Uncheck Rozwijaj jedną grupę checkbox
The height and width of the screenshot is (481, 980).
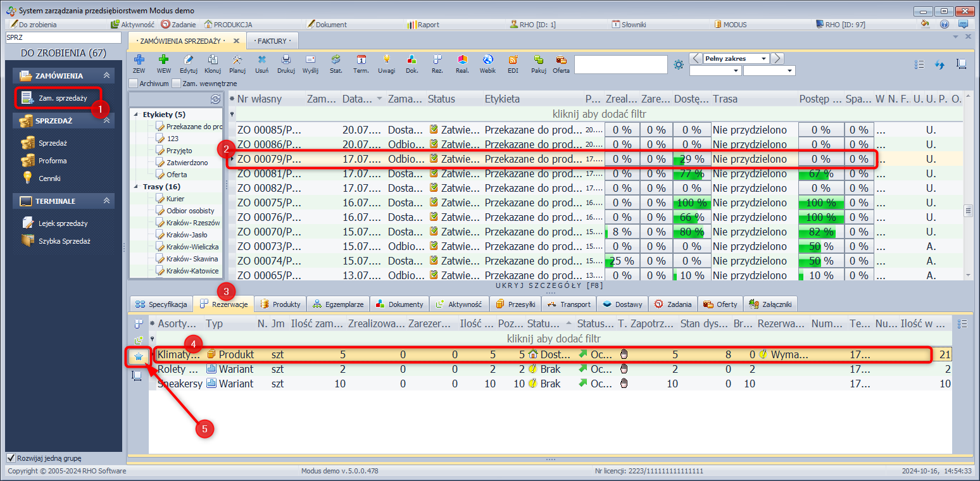tap(11, 458)
